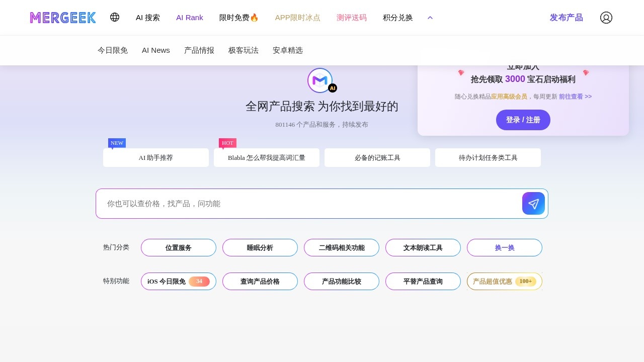Open the globe language selector
Screen dimensions: 644x362
(115, 17)
